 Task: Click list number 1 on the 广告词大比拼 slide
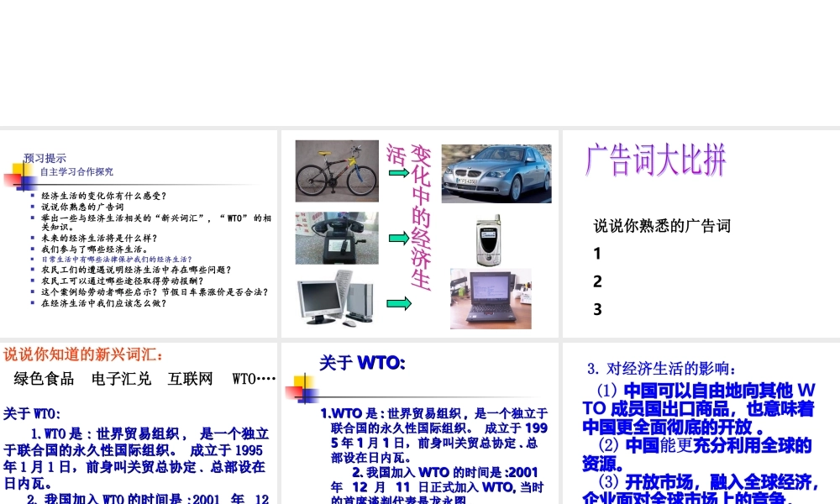pos(597,254)
